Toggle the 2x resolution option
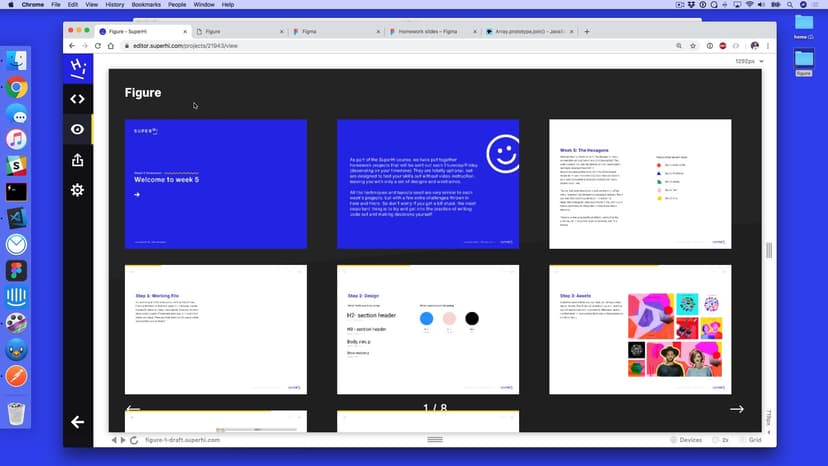Screen dimensions: 828x466 click(x=720, y=440)
